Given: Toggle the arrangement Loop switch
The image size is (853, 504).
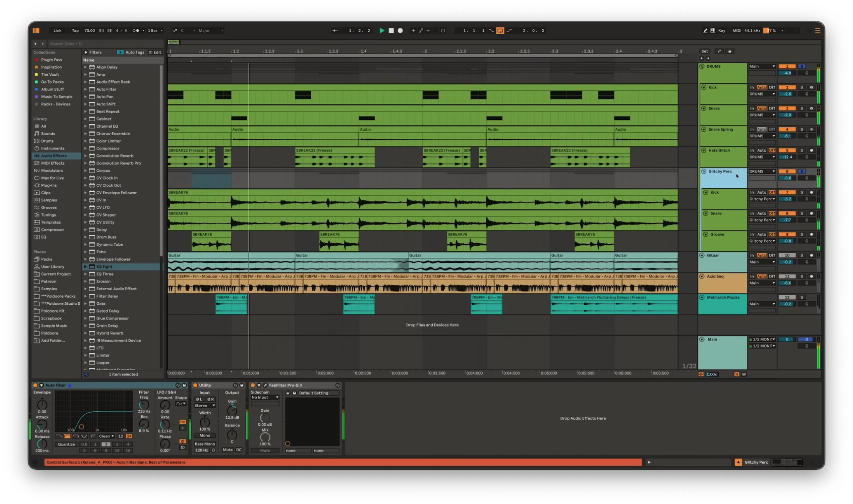Looking at the screenshot, I should click(500, 30).
